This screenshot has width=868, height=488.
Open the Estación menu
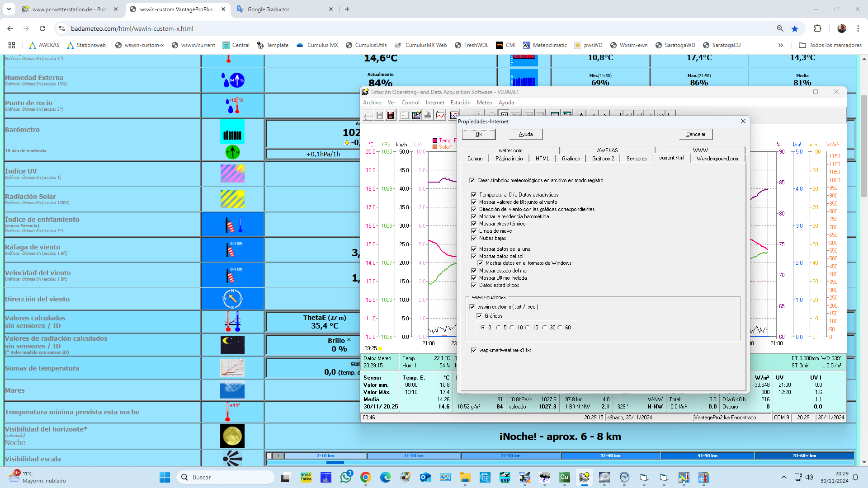[460, 103]
